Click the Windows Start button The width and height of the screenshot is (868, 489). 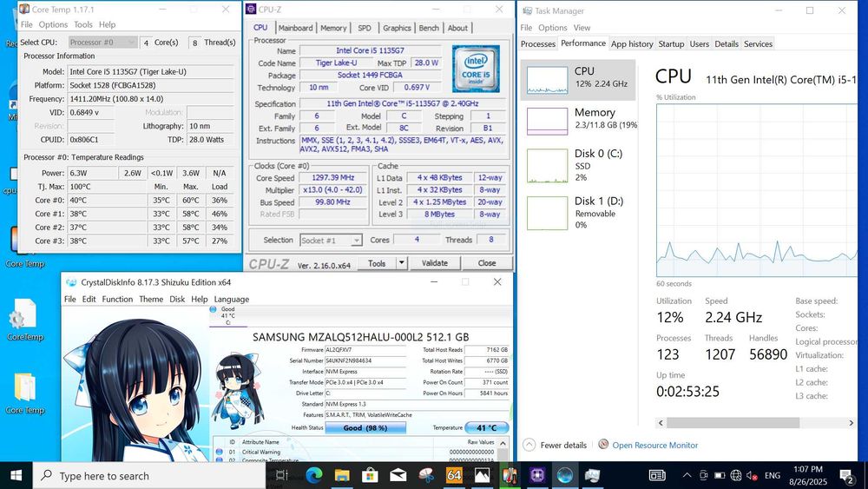click(16, 475)
